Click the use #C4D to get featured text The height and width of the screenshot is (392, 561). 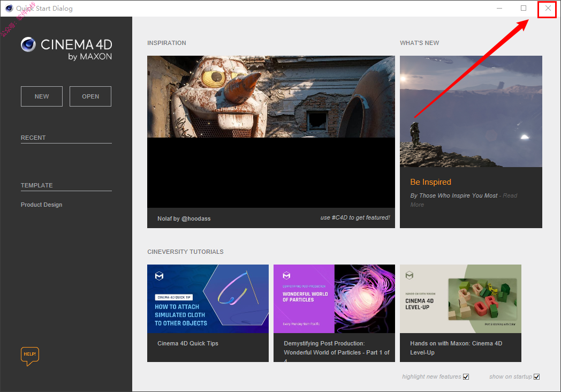[x=355, y=217]
